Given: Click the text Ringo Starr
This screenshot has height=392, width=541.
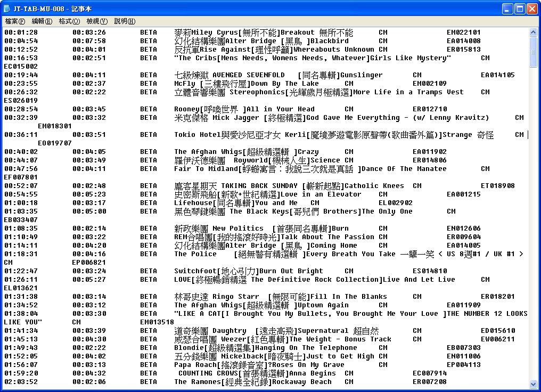Looking at the screenshot, I should (236, 297).
